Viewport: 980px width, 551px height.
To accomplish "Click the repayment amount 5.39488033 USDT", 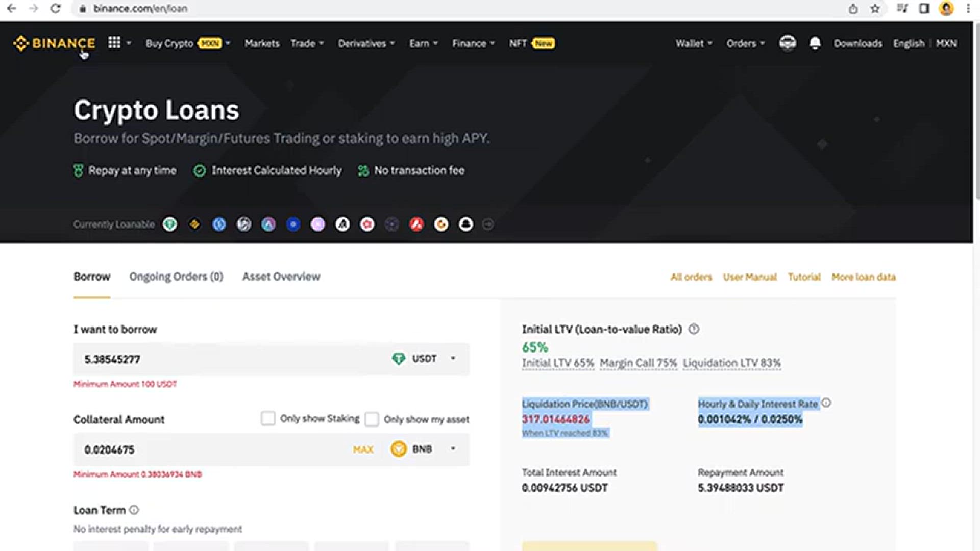I will pyautogui.click(x=741, y=488).
